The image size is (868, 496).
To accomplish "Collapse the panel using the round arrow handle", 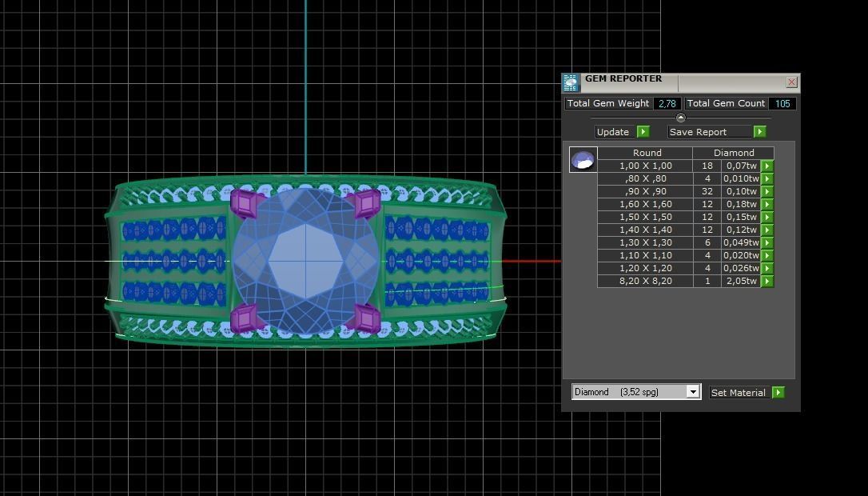I will [x=681, y=118].
